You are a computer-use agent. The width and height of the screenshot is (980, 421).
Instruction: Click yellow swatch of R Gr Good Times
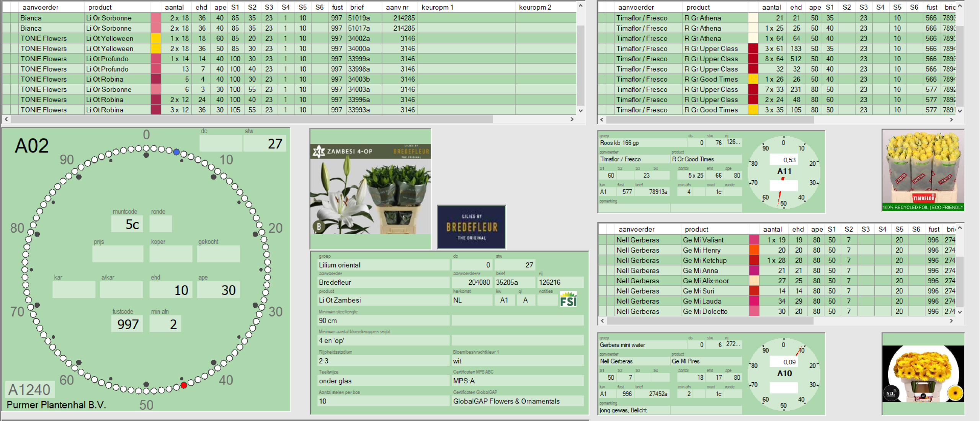753,79
